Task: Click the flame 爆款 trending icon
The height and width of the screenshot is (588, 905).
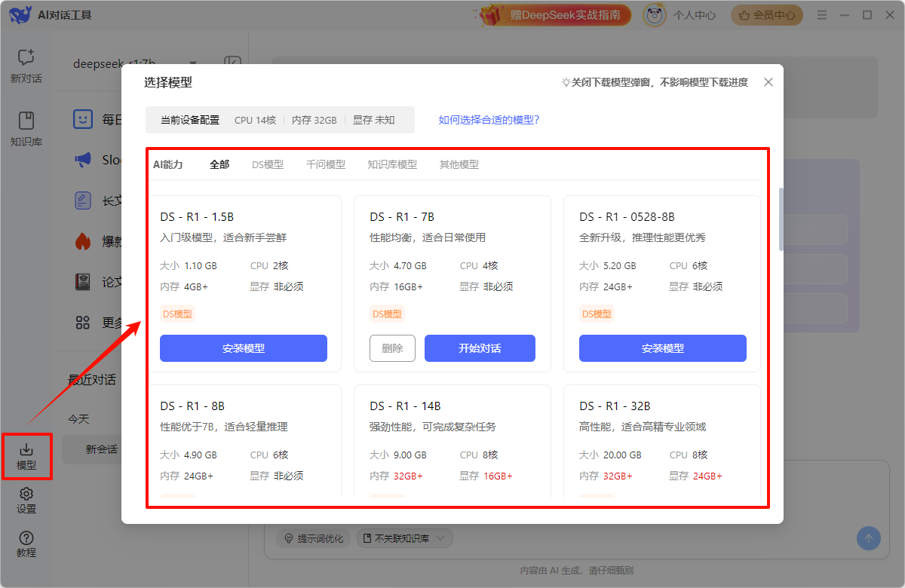Action: pyautogui.click(x=82, y=240)
